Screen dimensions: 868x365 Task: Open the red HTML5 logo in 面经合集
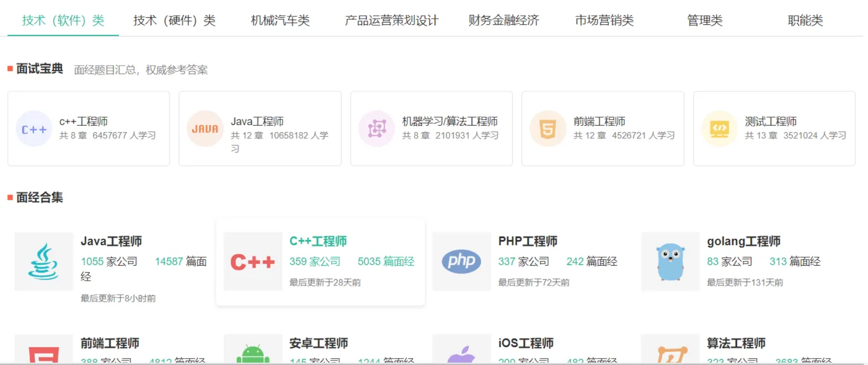(44, 350)
